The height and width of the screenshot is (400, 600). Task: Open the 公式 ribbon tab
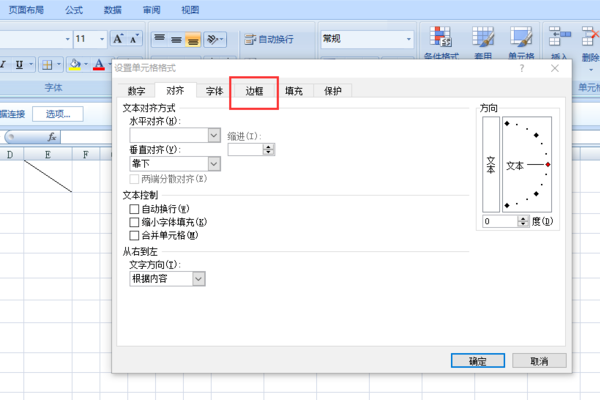(x=73, y=10)
